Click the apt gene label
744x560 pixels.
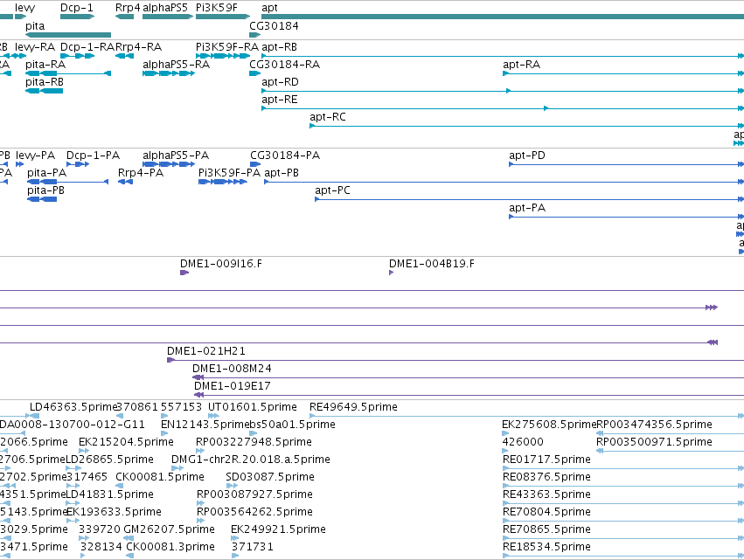tap(269, 8)
